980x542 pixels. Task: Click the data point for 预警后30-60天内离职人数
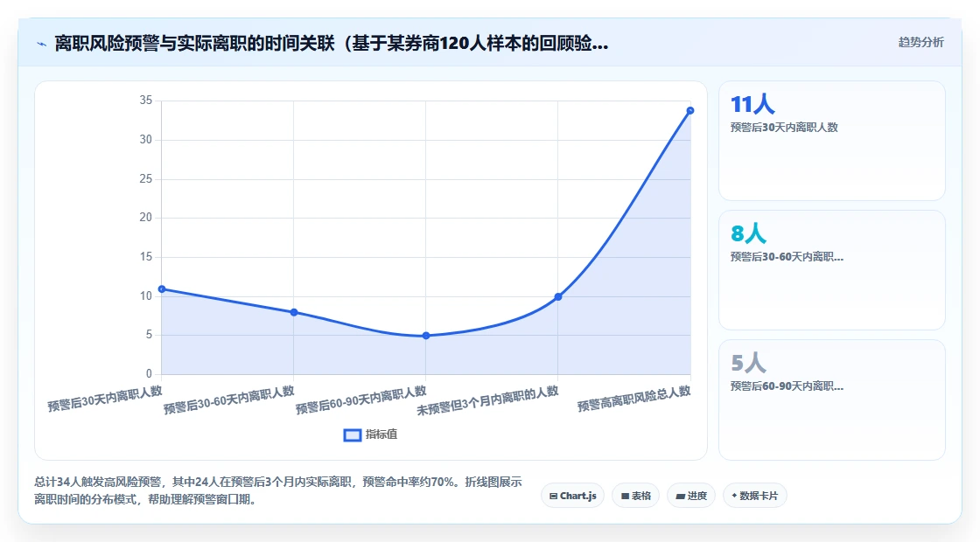point(294,312)
